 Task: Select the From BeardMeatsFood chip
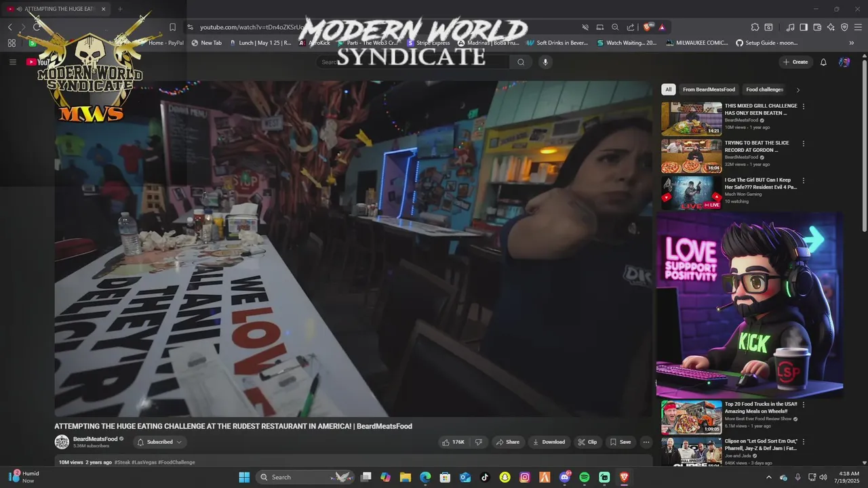[x=709, y=89]
